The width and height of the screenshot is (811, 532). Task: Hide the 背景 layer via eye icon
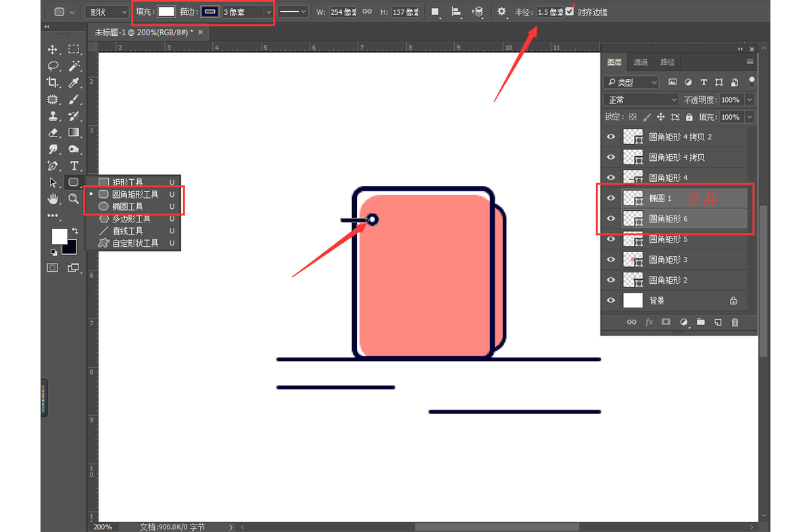tap(611, 300)
